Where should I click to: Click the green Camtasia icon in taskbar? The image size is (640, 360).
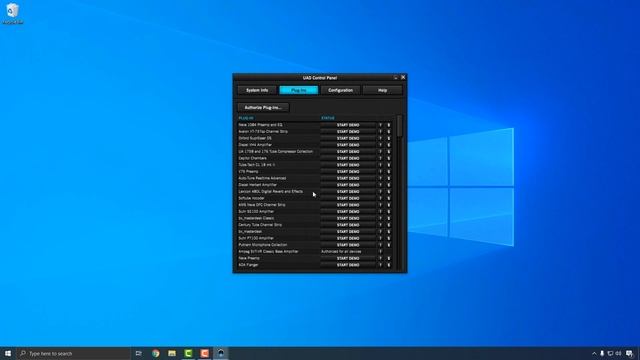[188, 353]
